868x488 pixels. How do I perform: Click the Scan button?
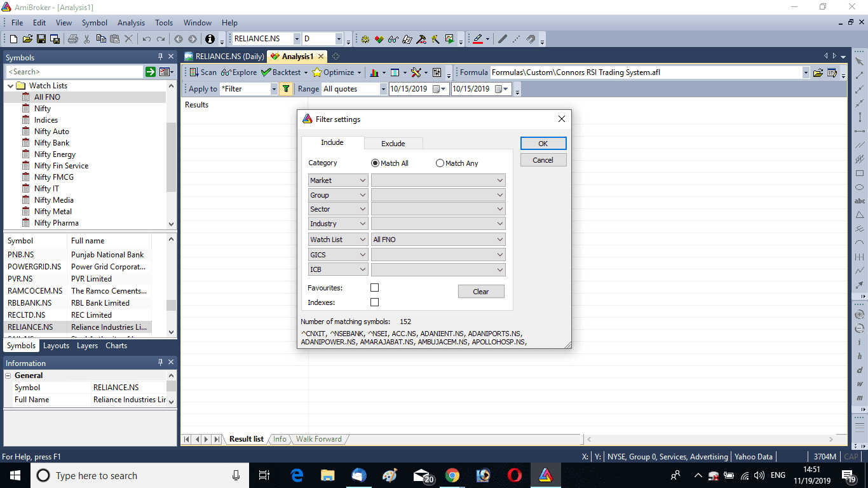coord(203,72)
